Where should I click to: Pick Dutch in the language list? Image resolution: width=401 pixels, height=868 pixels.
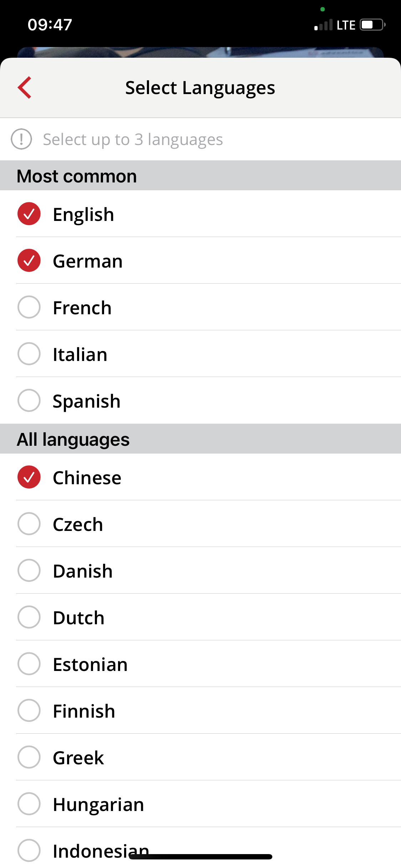click(200, 617)
